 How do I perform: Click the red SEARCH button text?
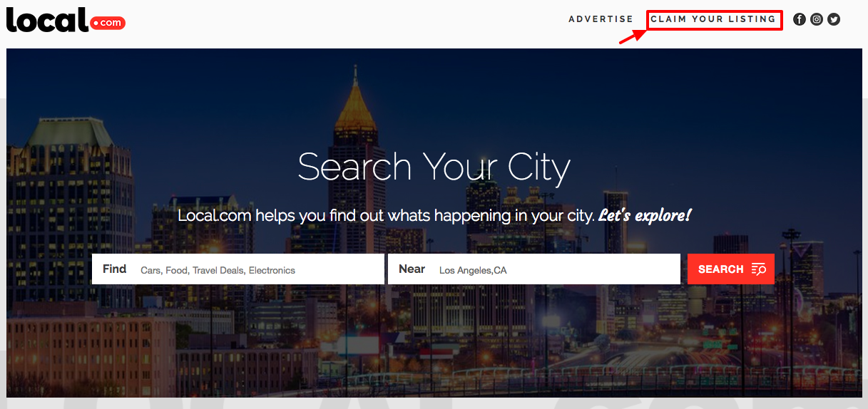coord(721,269)
